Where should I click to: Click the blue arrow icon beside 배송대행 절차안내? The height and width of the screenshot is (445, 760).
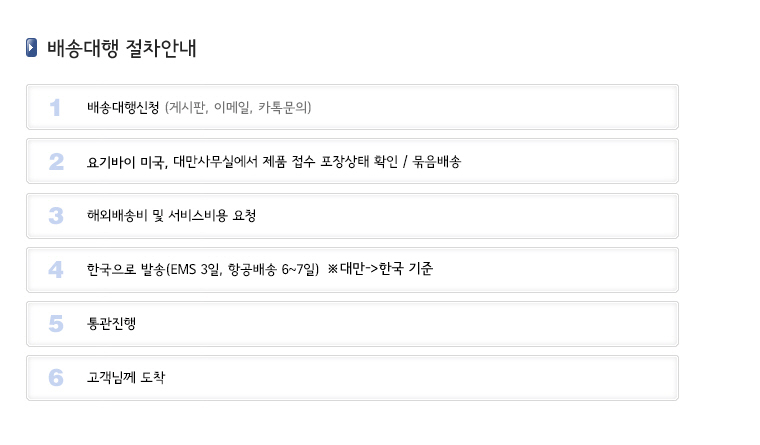click(32, 48)
